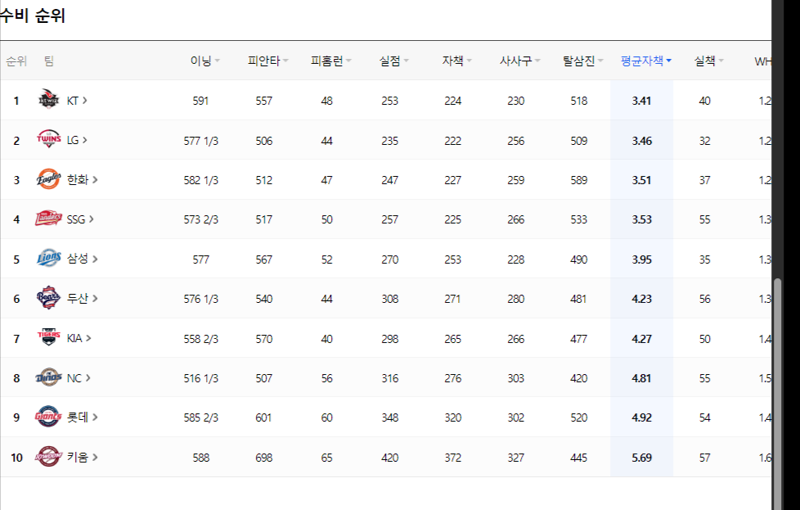This screenshot has width=800, height=510.
Task: Click SSG's 평균자책 value 3.53
Action: click(x=641, y=220)
